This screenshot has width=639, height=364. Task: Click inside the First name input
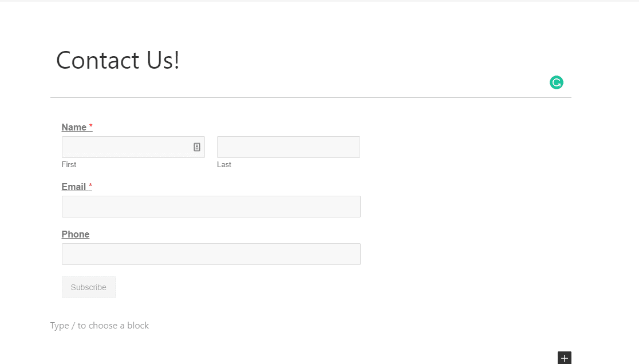click(126, 147)
